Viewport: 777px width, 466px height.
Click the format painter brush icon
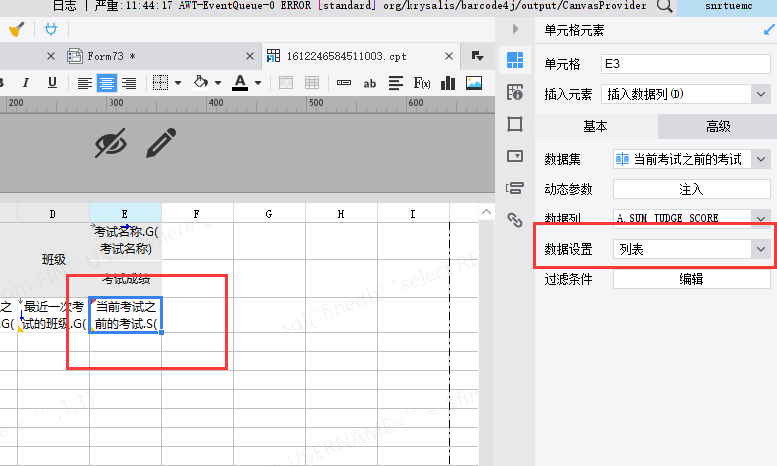coord(16,30)
